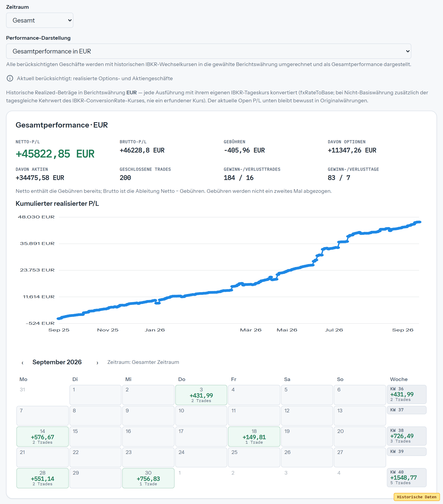Click the Historische Daten badge
This screenshot has width=443, height=504.
coord(417,497)
